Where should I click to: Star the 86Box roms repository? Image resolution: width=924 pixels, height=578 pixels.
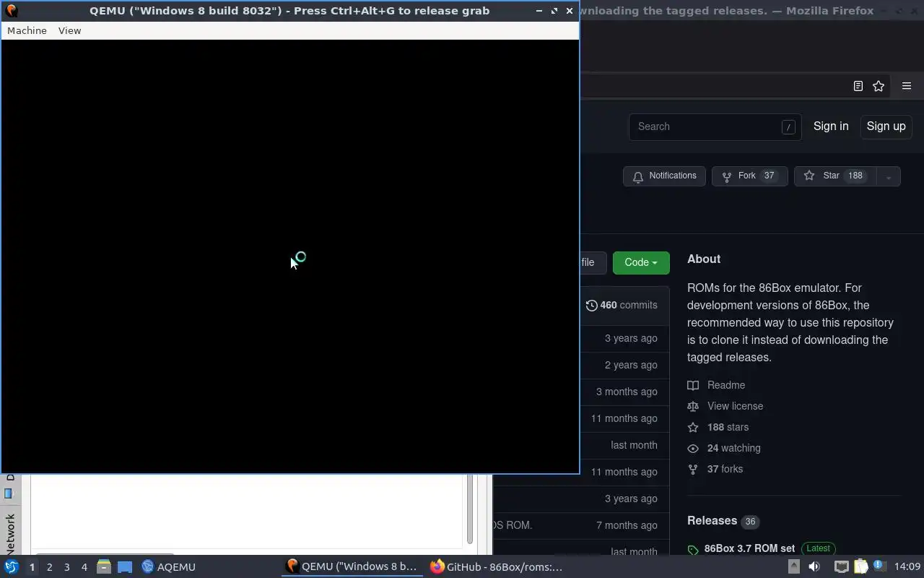click(835, 176)
